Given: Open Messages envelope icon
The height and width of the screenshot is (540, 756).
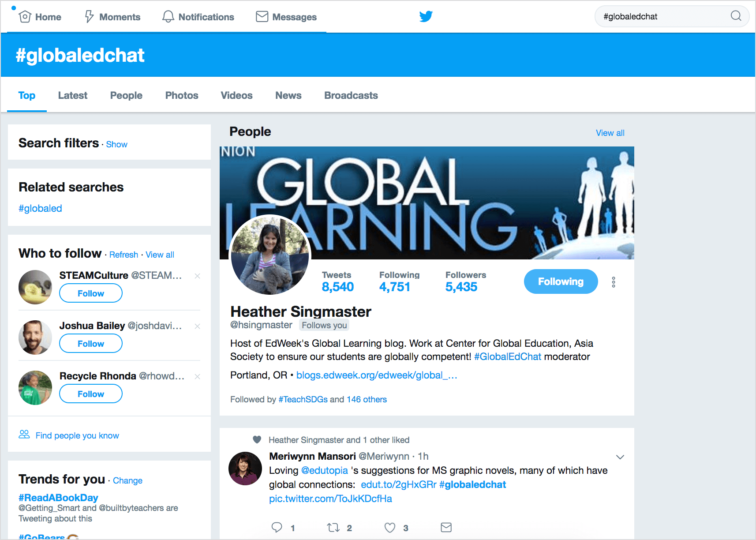Looking at the screenshot, I should [x=262, y=17].
